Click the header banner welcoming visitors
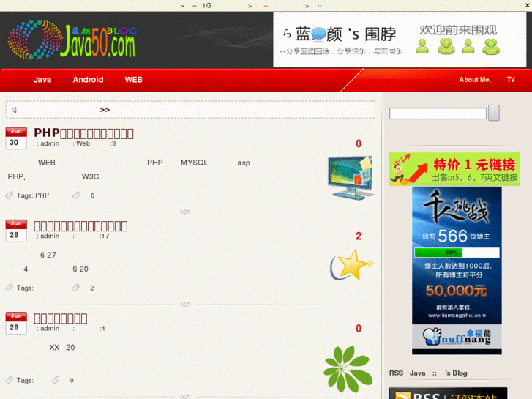 [400, 40]
